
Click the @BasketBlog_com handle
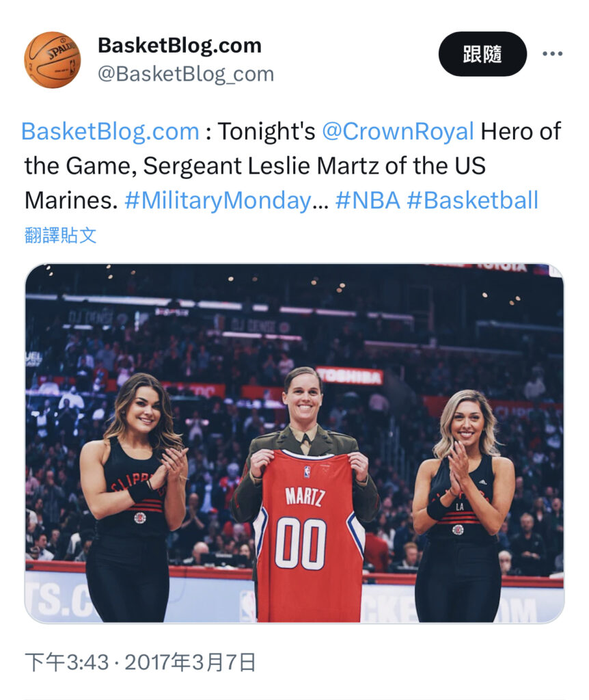point(186,74)
